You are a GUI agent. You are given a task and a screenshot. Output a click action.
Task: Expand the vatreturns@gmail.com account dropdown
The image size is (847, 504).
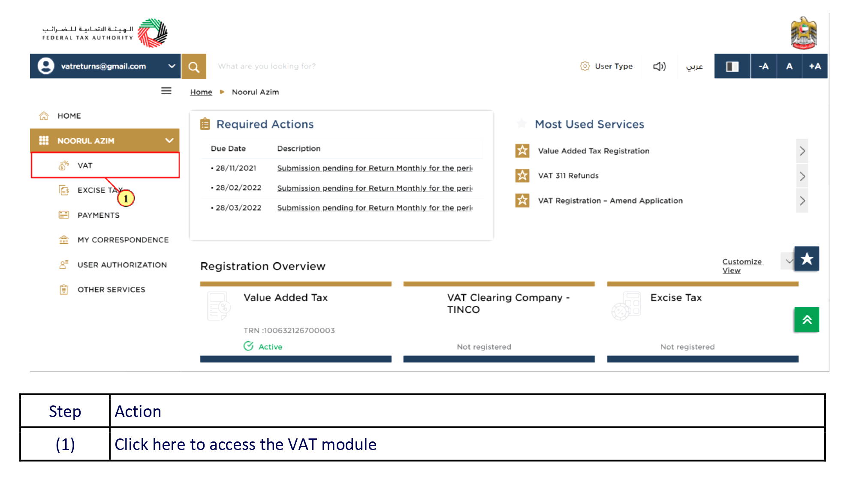coord(172,66)
